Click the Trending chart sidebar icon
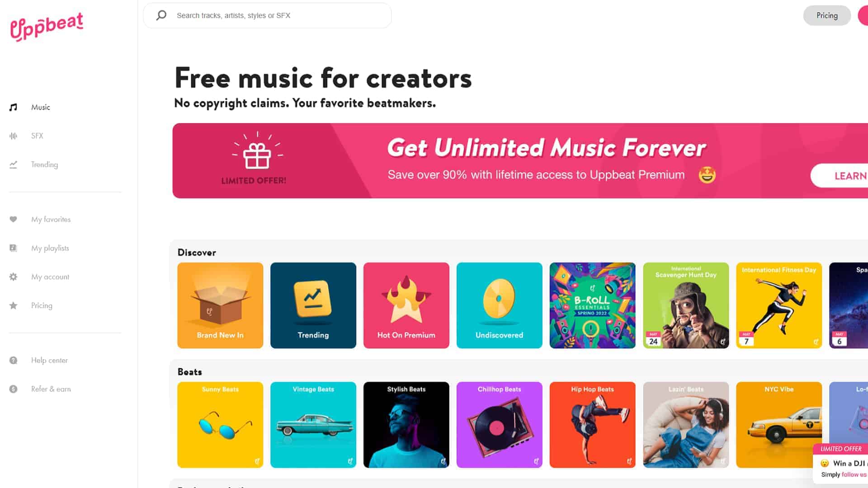The image size is (868, 488). click(14, 164)
